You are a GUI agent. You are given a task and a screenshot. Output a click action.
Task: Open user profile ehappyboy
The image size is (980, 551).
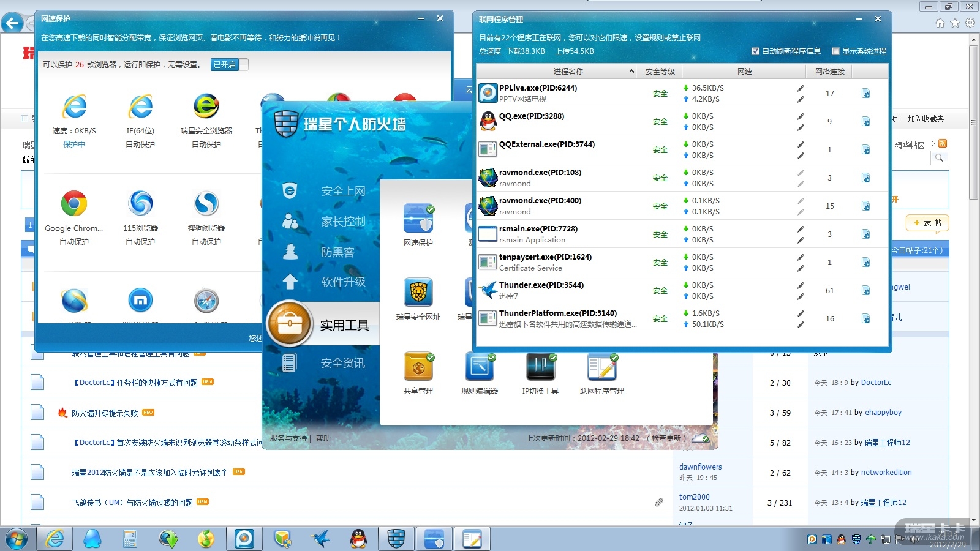882,413
